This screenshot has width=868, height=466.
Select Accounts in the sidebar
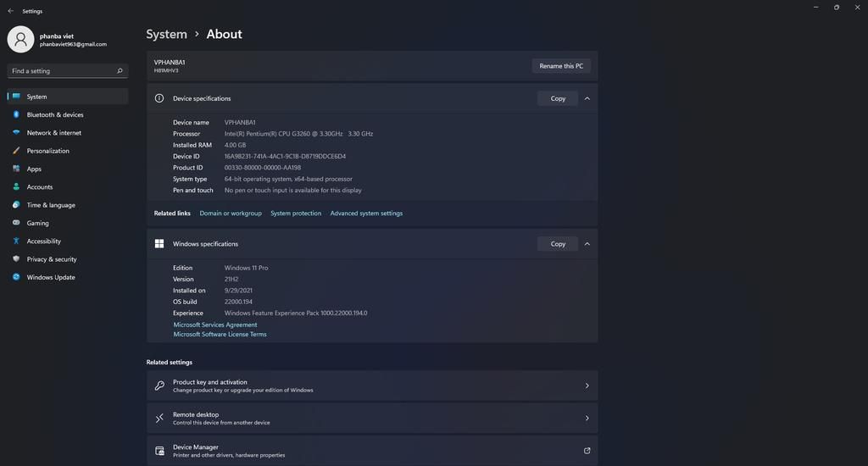(x=40, y=187)
